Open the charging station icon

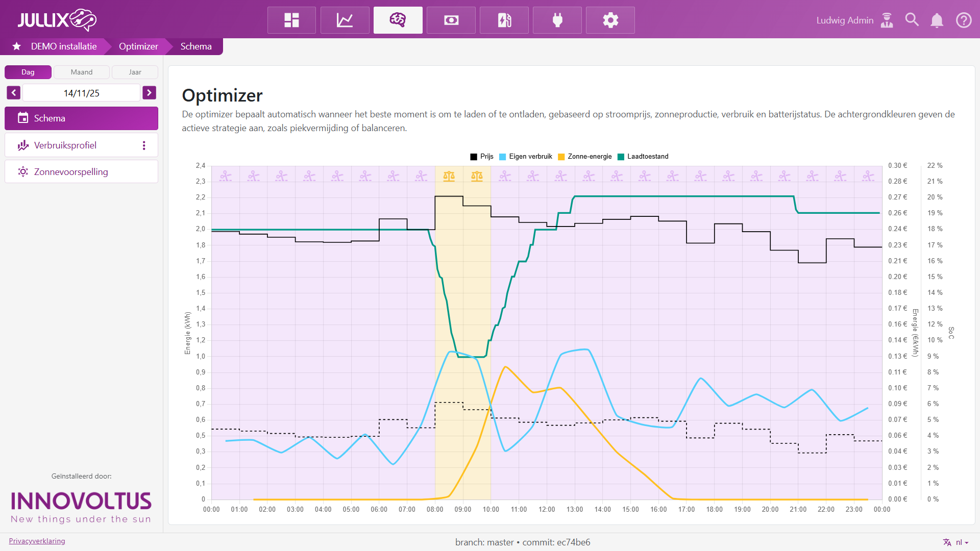pyautogui.click(x=504, y=20)
